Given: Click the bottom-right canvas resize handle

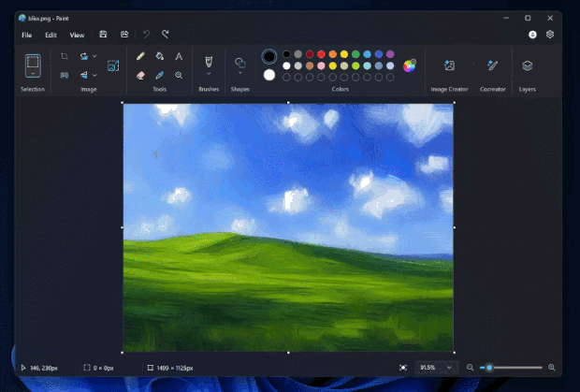Looking at the screenshot, I should pyautogui.click(x=455, y=353).
